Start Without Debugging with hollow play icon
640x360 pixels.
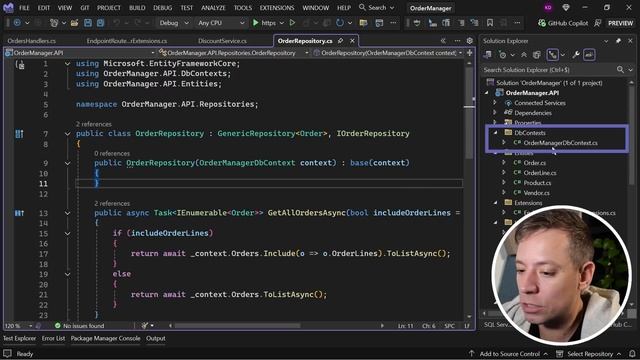tap(292, 23)
